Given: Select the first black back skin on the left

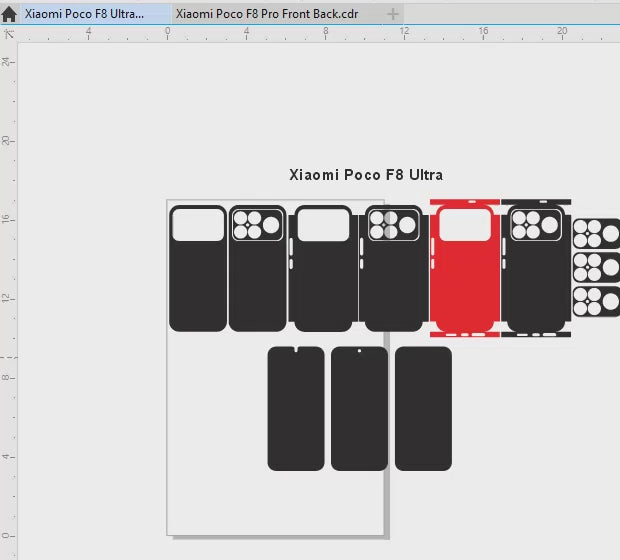Looking at the screenshot, I should tap(197, 290).
